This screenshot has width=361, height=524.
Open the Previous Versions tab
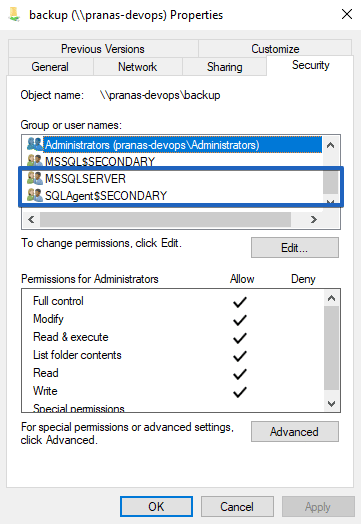point(103,49)
